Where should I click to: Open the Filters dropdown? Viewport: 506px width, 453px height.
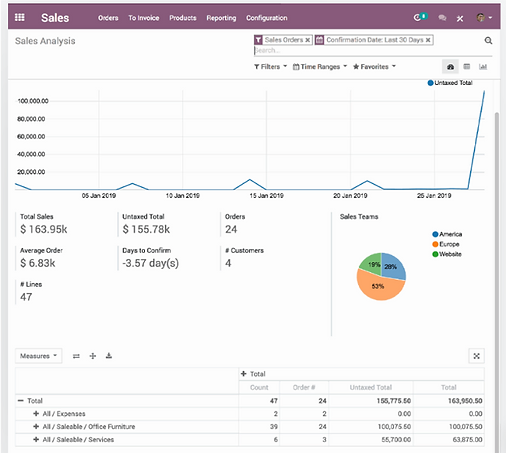tap(270, 67)
